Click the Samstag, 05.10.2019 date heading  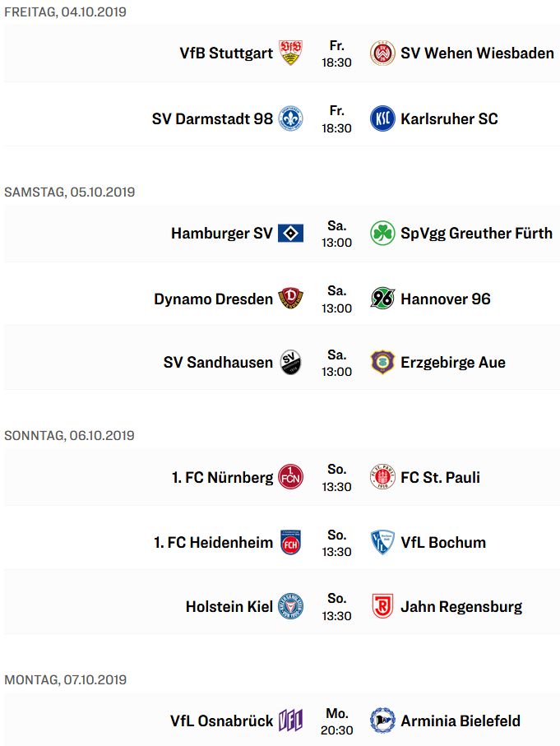click(70, 192)
